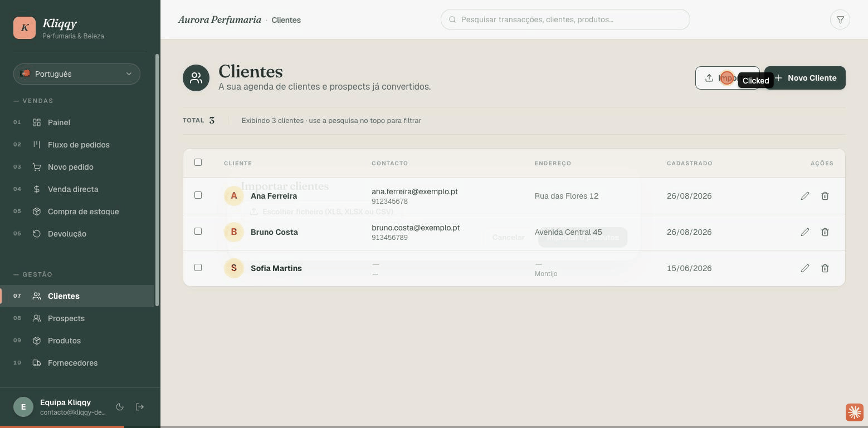Click the Aurora Perfumaria breadcrumb
The image size is (868, 428).
(220, 20)
